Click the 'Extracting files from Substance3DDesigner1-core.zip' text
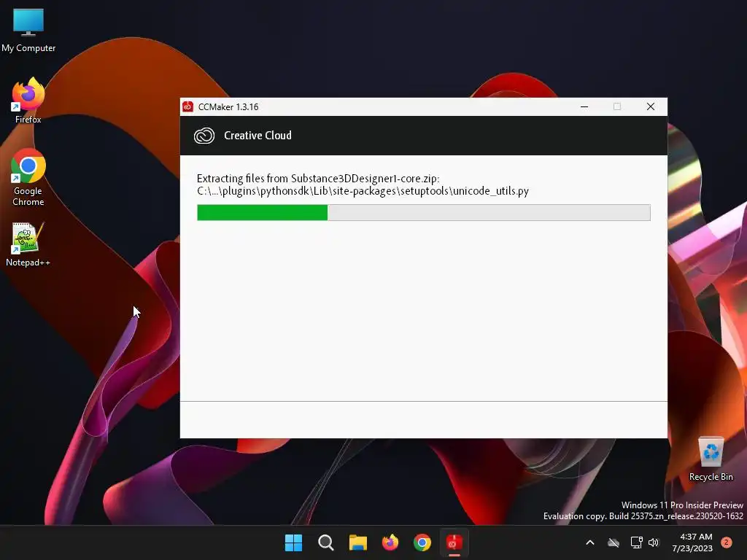 tap(318, 179)
